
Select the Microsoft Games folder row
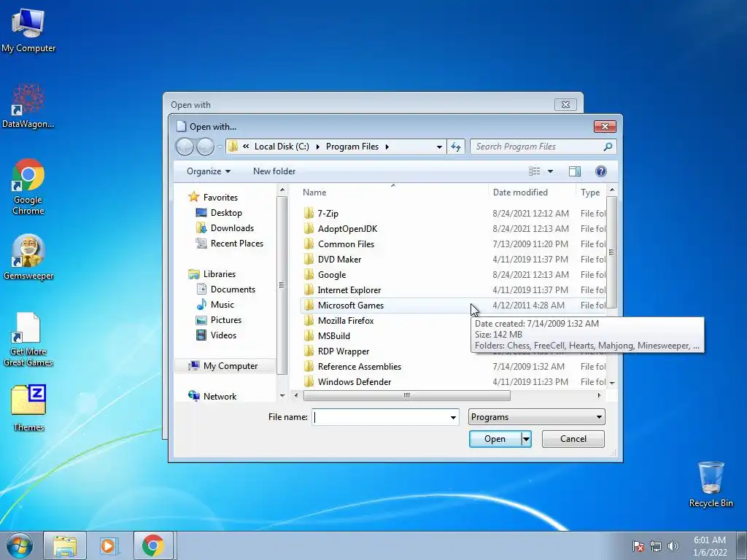click(454, 306)
